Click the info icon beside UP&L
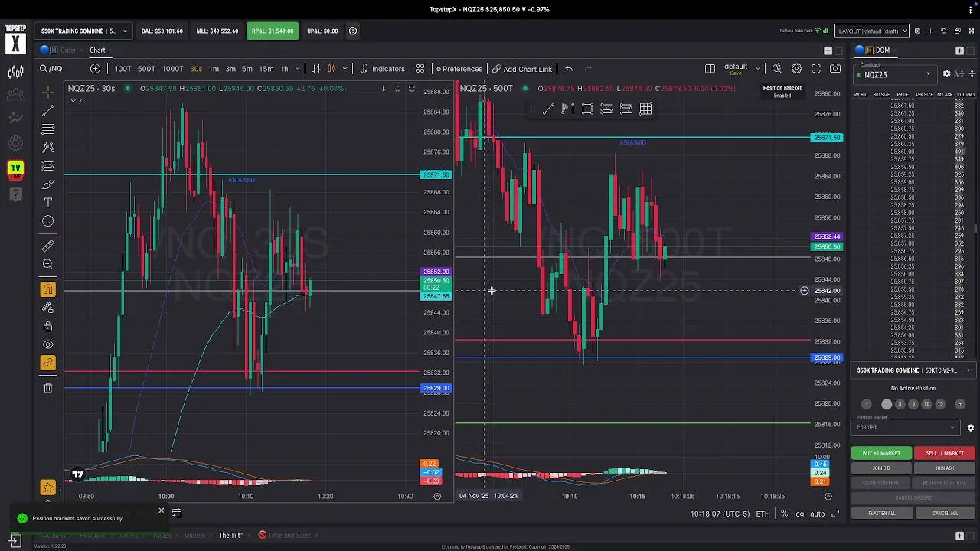 coord(353,31)
